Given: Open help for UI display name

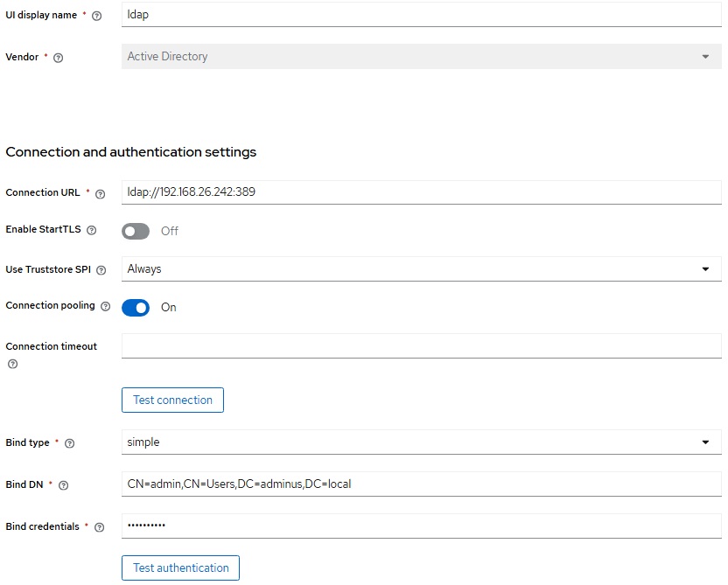Looking at the screenshot, I should [x=96, y=16].
